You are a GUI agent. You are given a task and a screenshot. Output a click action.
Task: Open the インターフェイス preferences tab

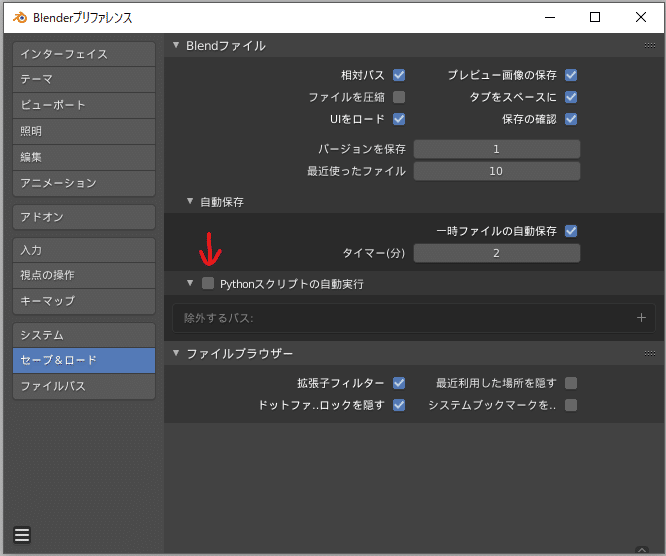point(84,54)
